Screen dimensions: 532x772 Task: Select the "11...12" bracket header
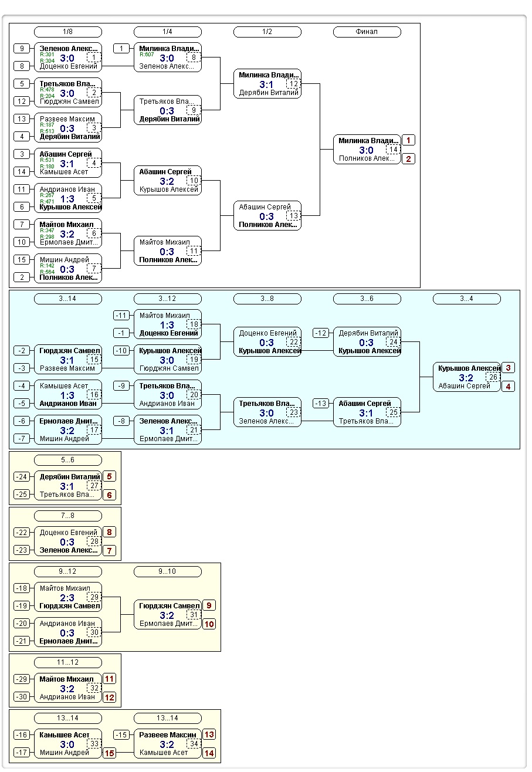[68, 662]
